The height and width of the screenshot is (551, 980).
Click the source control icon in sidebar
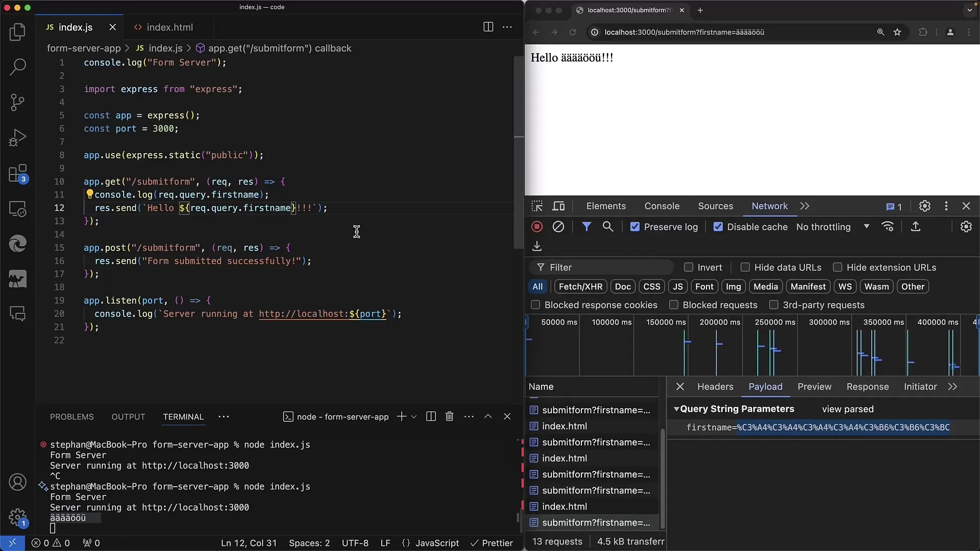point(18,102)
